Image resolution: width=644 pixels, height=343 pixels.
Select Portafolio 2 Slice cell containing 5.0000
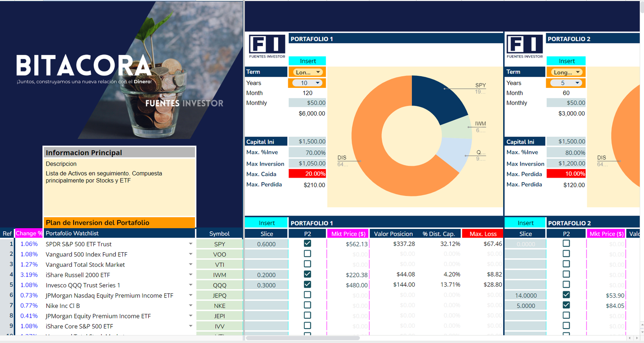525,306
